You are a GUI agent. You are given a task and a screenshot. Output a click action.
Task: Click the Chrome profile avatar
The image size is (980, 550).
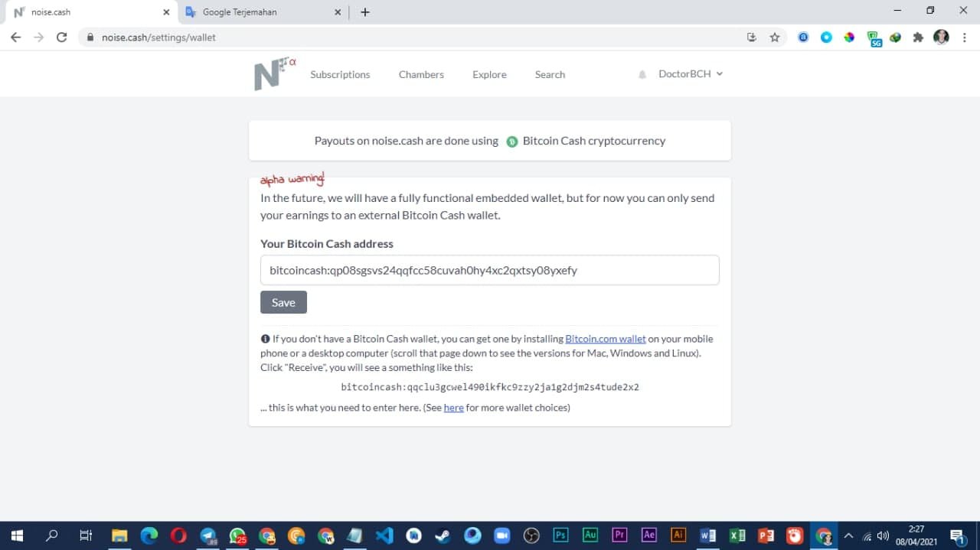941,37
